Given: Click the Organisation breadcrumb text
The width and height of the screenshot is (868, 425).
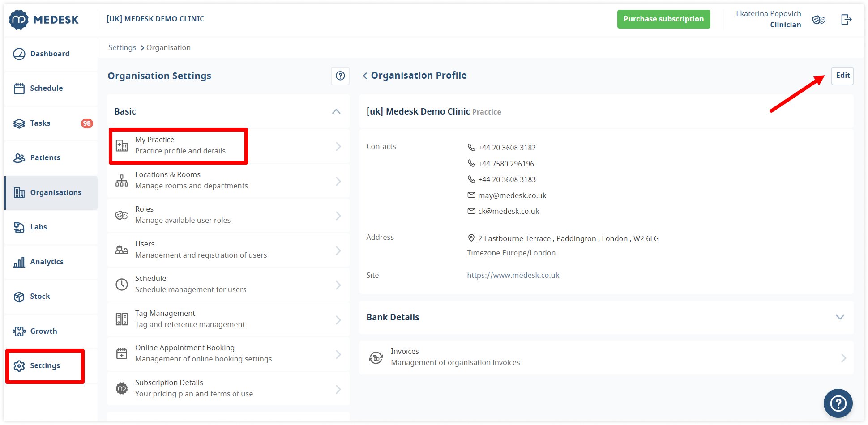Looking at the screenshot, I should pyautogui.click(x=168, y=48).
